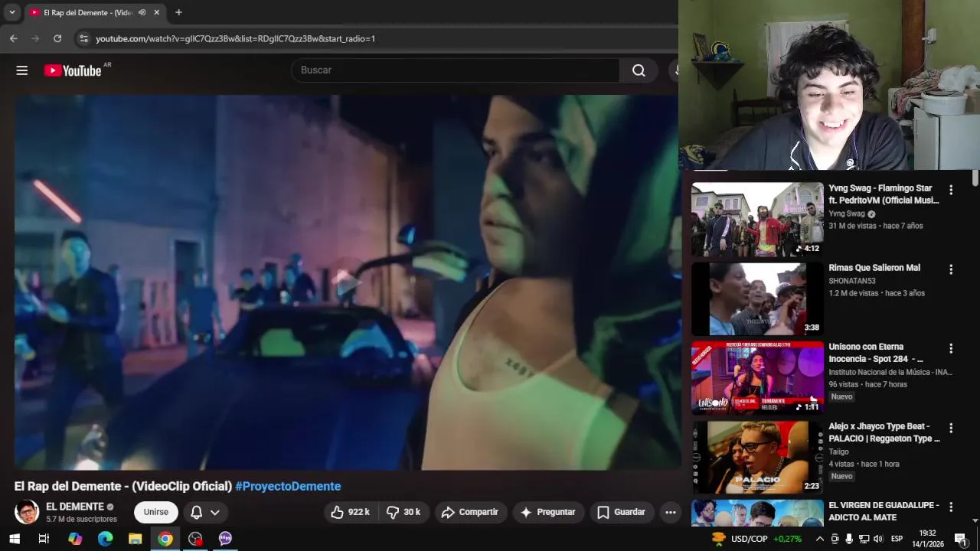Show hidden system tray icons chevron
Image resolution: width=980 pixels, height=551 pixels.
point(820,539)
